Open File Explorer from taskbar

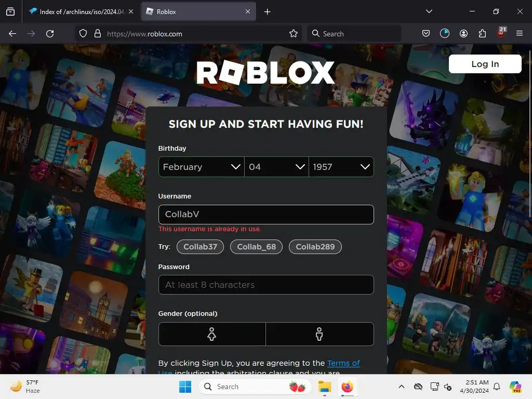324,387
